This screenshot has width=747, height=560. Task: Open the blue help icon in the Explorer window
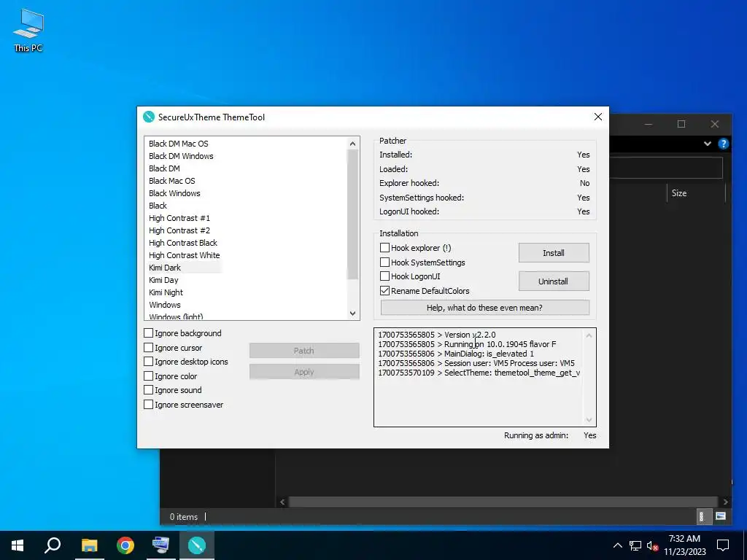coord(723,144)
